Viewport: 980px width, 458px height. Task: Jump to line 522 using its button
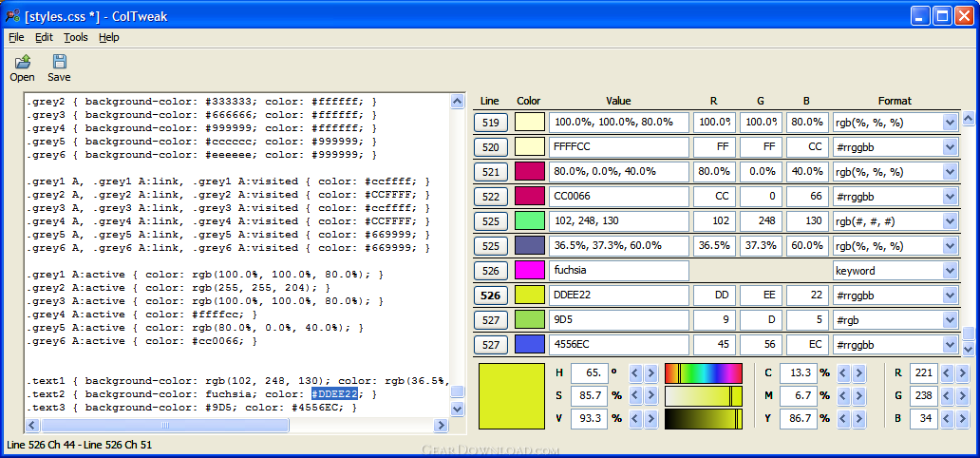click(490, 197)
